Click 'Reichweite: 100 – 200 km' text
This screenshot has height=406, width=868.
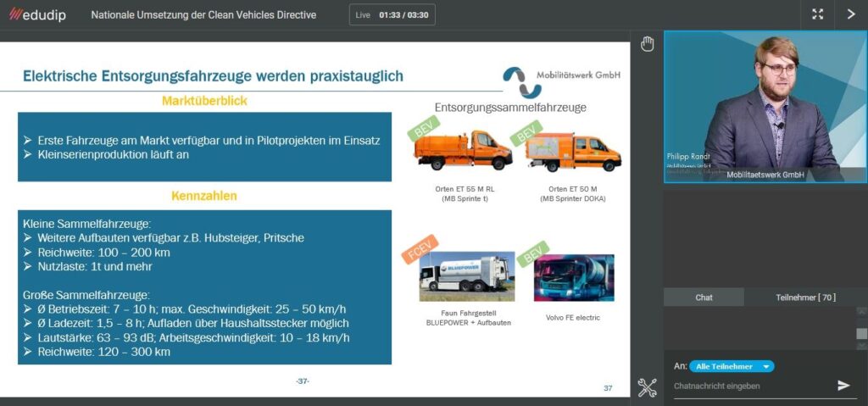(x=103, y=253)
